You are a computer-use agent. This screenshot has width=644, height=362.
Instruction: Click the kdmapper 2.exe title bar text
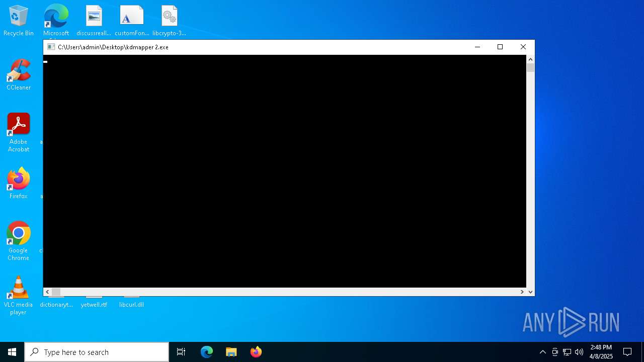click(113, 47)
